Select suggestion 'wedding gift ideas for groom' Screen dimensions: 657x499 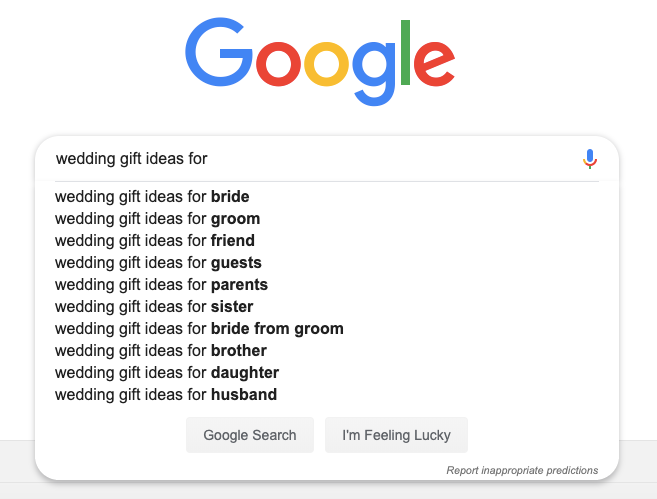[327, 219]
